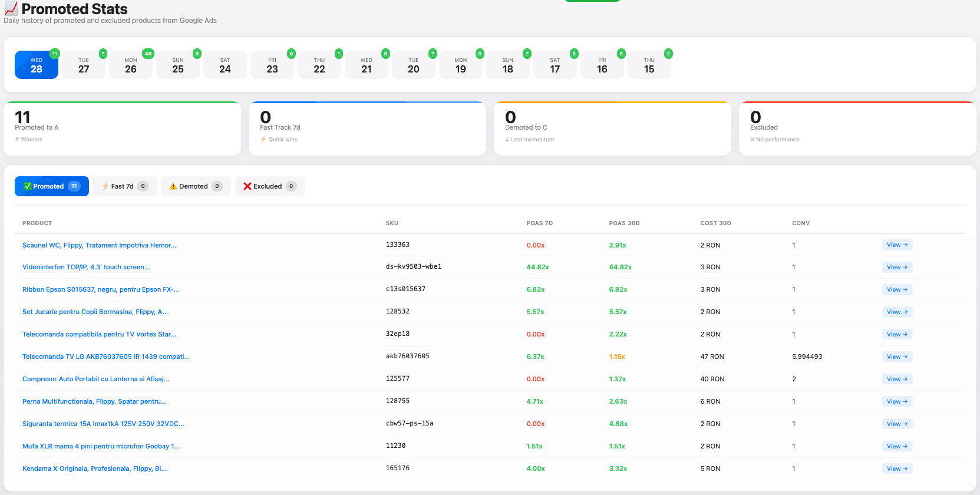Image resolution: width=980 pixels, height=495 pixels.
Task: Open Perna Multifunctionala product link
Action: coord(94,401)
